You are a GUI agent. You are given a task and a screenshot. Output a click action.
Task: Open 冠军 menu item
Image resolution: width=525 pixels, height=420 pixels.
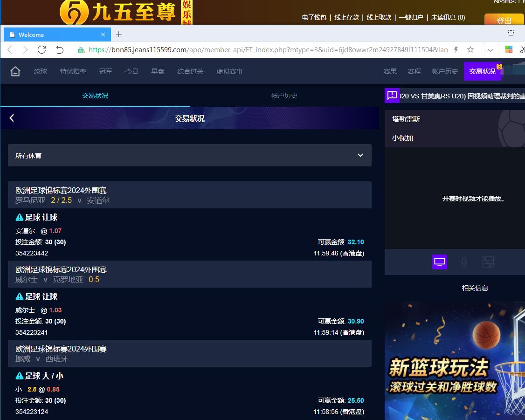coord(106,71)
